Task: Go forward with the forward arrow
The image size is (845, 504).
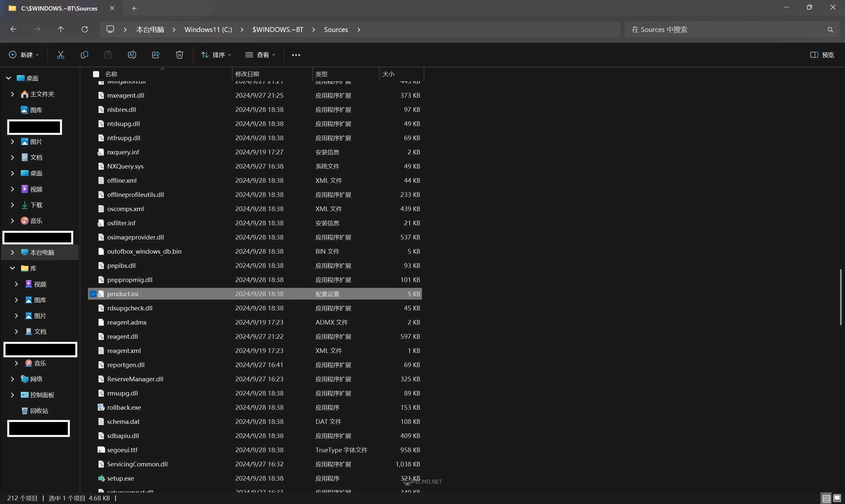Action: point(37,29)
